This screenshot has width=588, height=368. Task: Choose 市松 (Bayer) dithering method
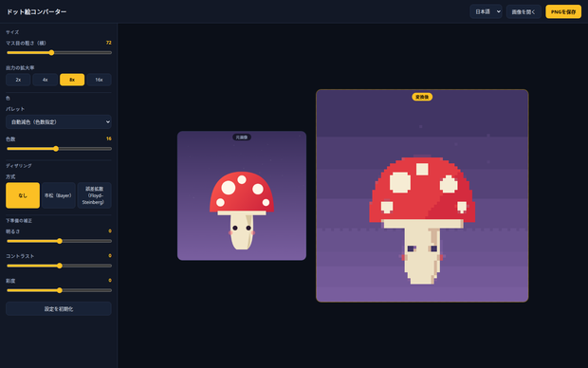click(58, 195)
